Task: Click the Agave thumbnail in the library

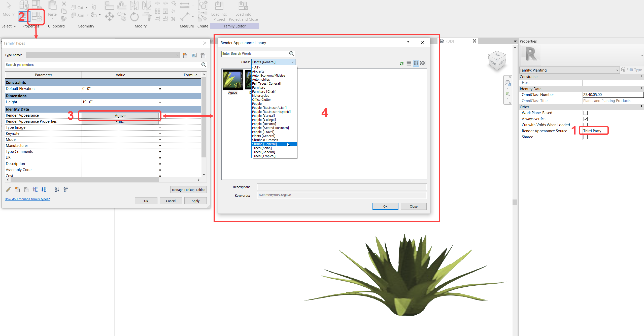Action: tap(232, 80)
